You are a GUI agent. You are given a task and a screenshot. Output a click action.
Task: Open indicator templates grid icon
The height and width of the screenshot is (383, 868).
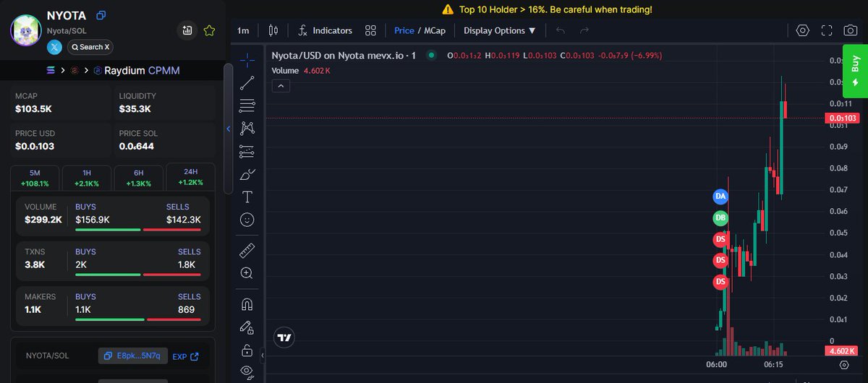pos(370,30)
